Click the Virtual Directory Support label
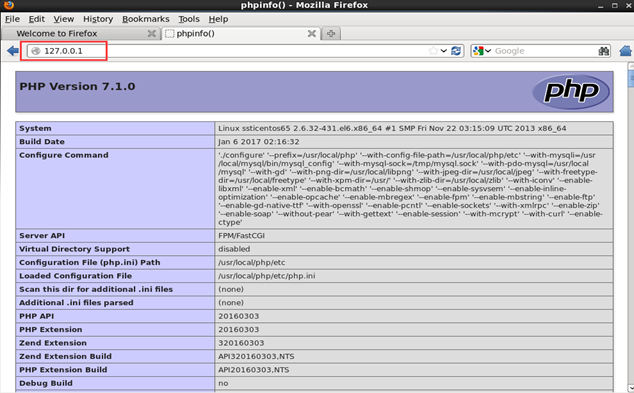This screenshot has width=634, height=393. click(74, 249)
